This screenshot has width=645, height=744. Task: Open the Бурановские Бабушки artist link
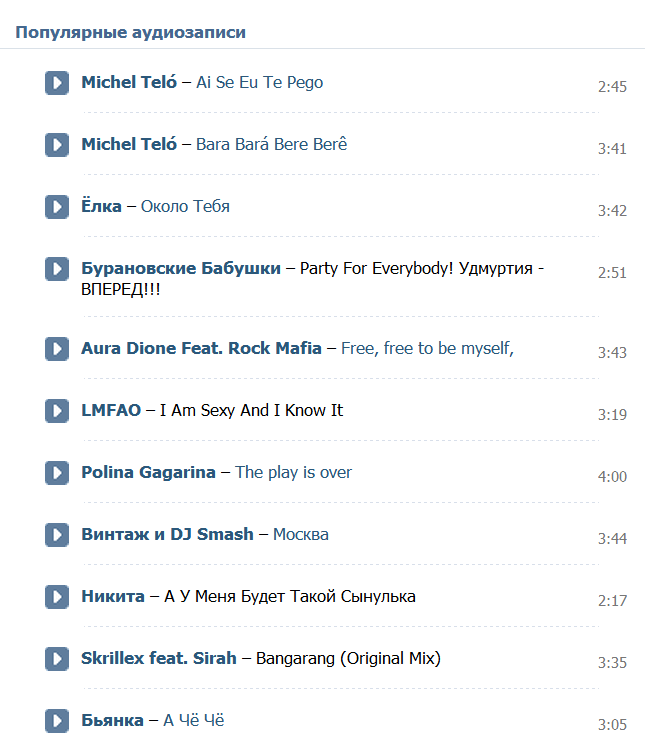[181, 269]
